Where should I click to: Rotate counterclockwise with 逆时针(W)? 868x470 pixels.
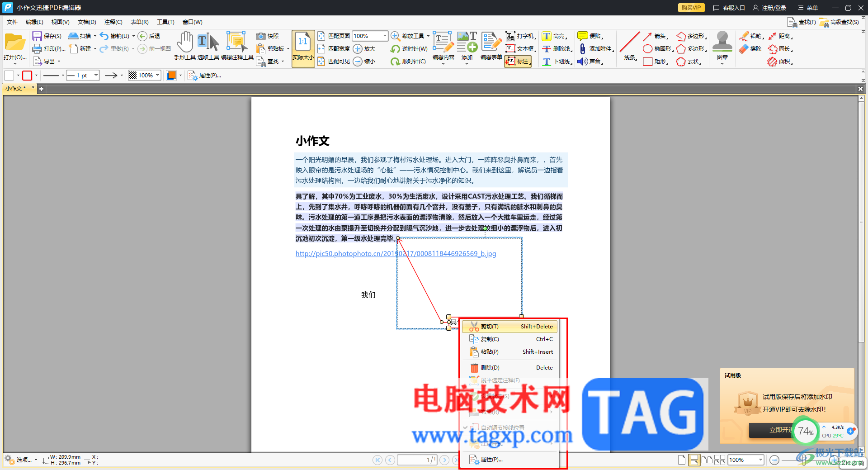(x=409, y=49)
